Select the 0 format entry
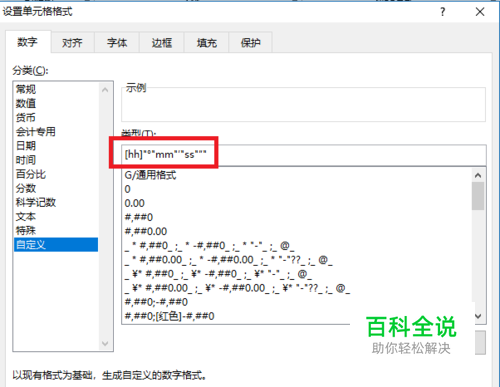 (x=297, y=189)
